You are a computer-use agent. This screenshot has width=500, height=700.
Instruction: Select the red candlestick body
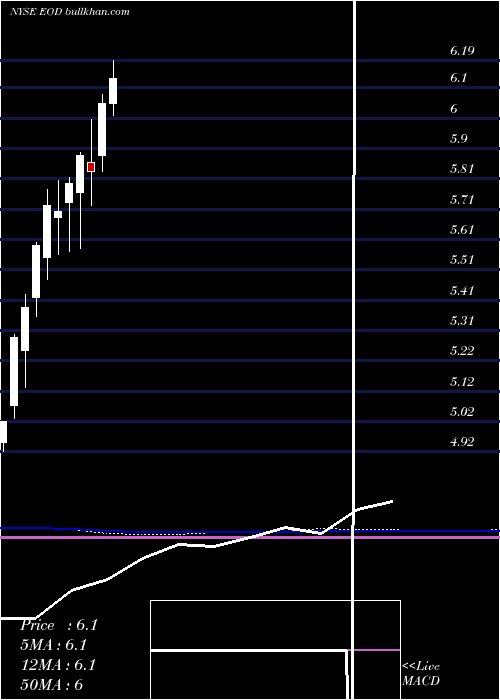pyautogui.click(x=91, y=167)
